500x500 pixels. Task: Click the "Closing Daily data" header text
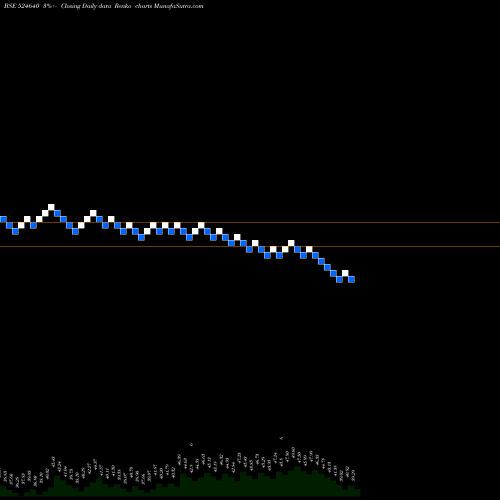tap(86, 6)
